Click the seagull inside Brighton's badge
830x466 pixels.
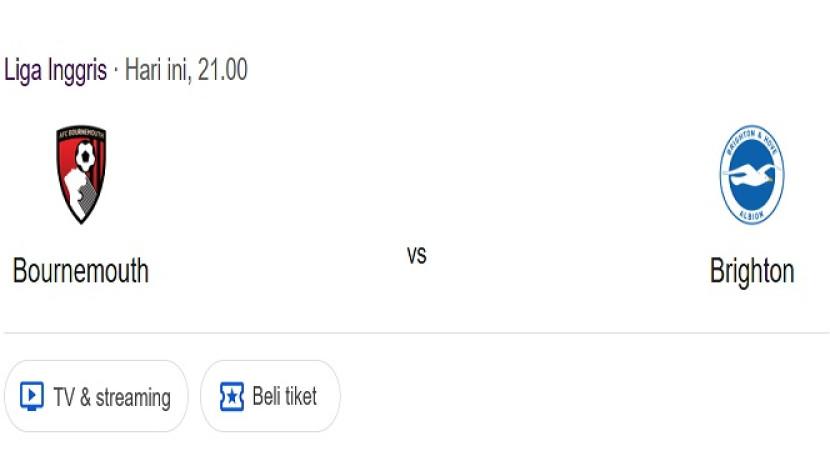(751, 177)
